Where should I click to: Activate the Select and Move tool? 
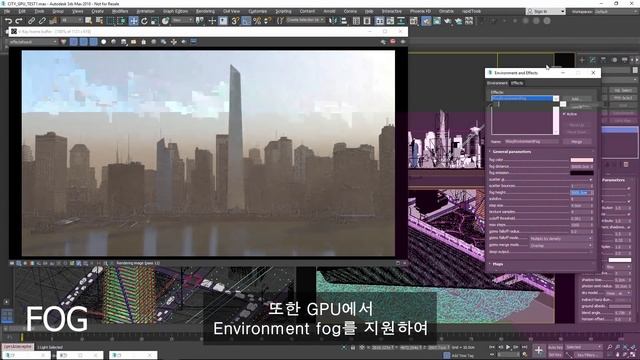coord(133,21)
